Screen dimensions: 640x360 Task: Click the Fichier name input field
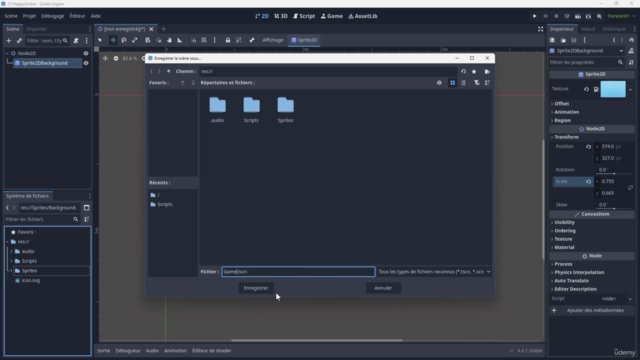pos(298,272)
